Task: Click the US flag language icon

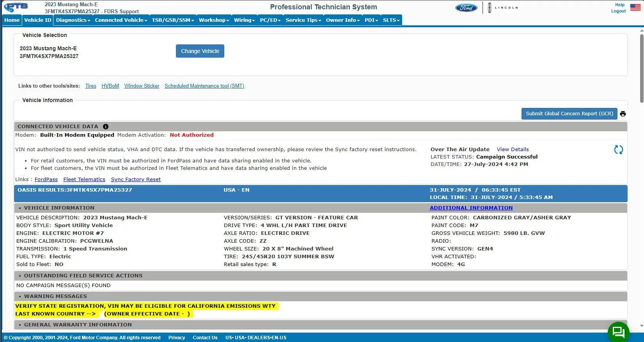Action: 635,7
